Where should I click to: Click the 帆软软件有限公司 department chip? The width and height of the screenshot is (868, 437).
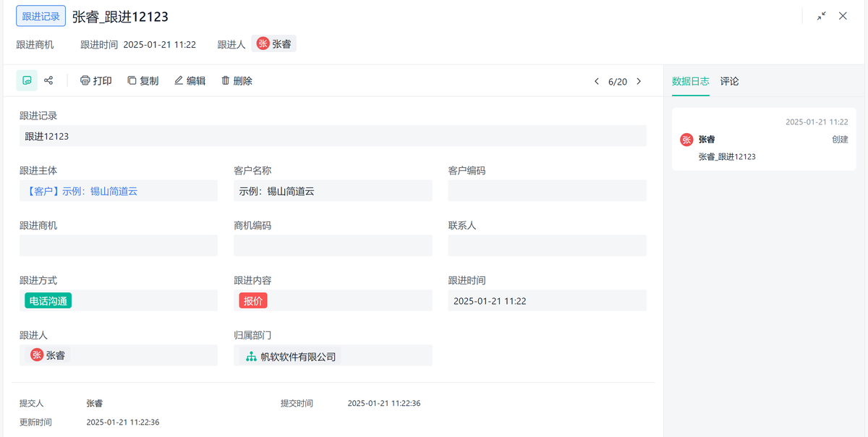click(291, 356)
